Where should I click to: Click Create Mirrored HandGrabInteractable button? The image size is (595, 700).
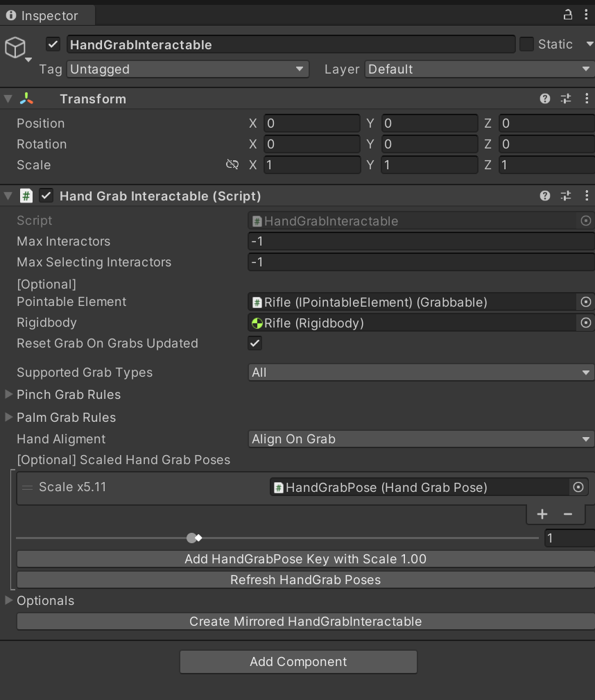pos(305,622)
